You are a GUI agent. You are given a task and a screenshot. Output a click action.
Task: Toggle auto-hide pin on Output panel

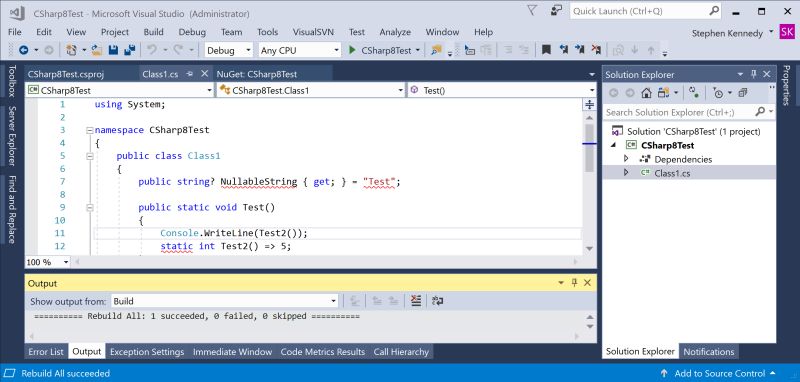coord(574,283)
